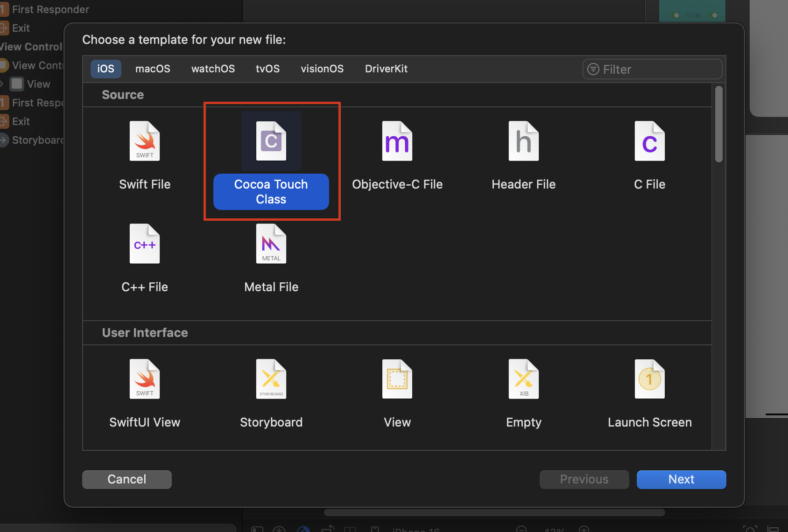The image size is (788, 532).
Task: Click the Cancel button
Action: click(x=127, y=479)
